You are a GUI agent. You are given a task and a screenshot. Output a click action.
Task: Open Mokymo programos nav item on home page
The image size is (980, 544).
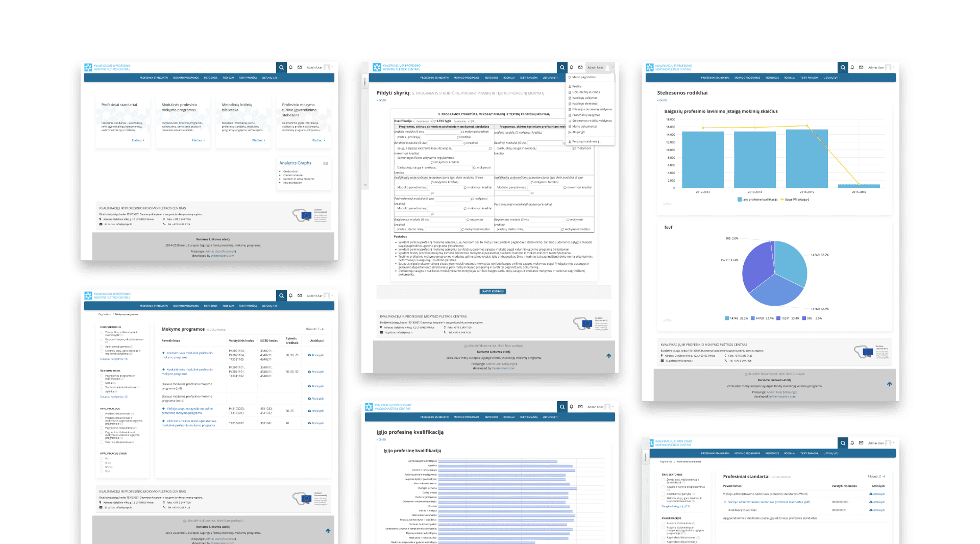[x=186, y=78]
